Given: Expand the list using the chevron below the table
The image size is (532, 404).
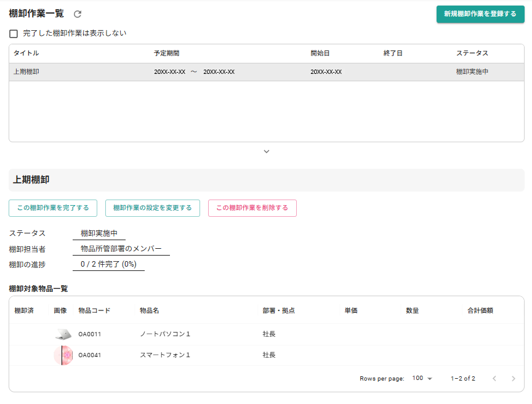Looking at the screenshot, I should coord(267,151).
